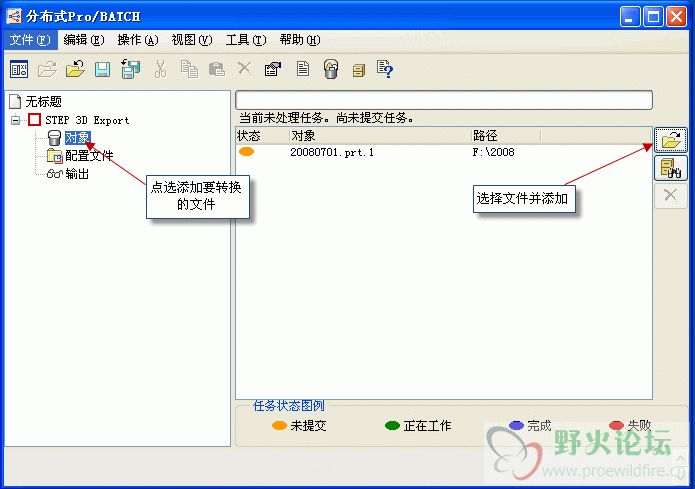Select the 输出 tree item

[78, 174]
